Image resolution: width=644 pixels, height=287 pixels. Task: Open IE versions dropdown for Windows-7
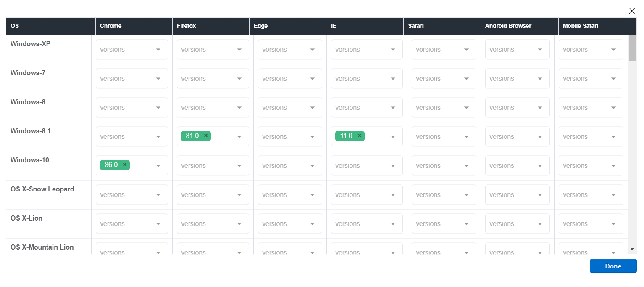367,79
